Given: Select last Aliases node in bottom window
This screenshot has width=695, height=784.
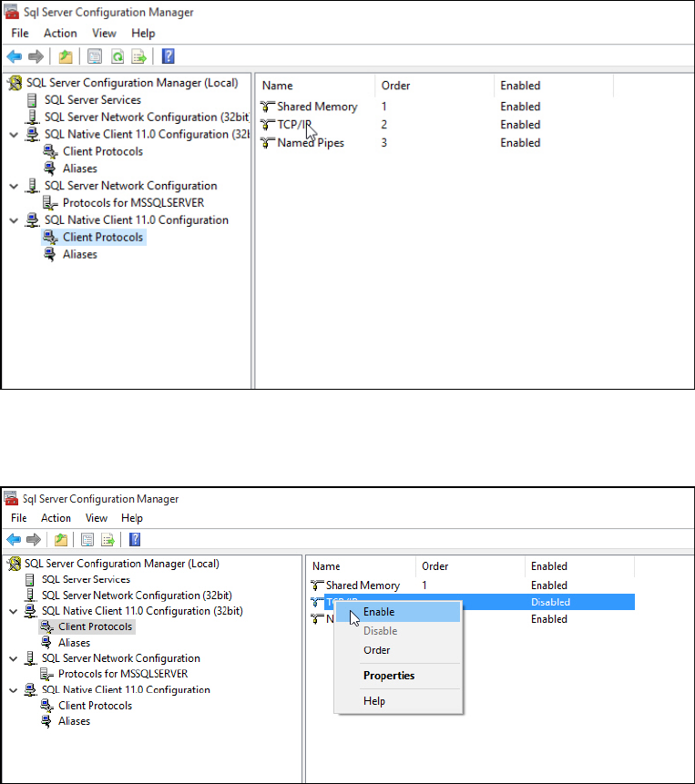Looking at the screenshot, I should tap(74, 721).
